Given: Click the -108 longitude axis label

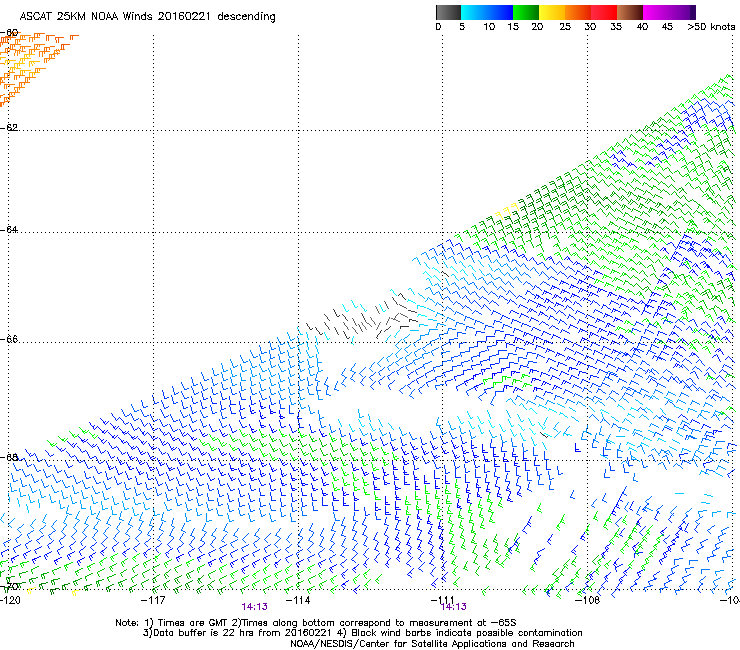Looking at the screenshot, I should point(588,599).
